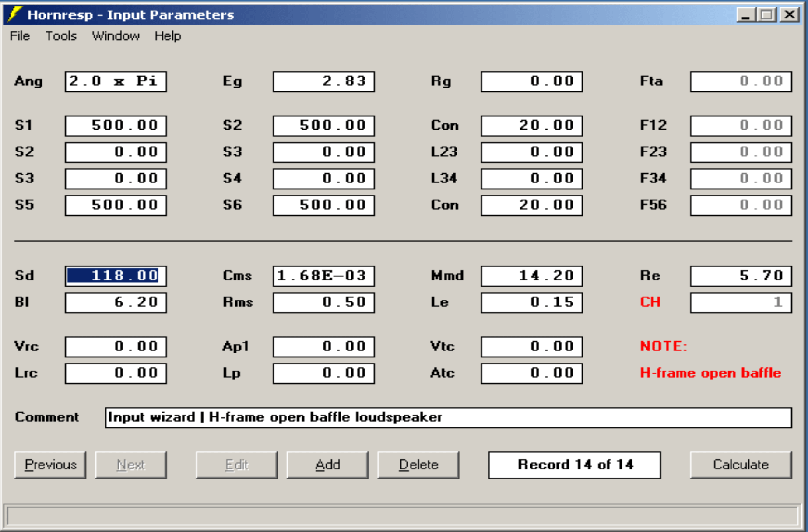Click the Comment label

[47, 417]
